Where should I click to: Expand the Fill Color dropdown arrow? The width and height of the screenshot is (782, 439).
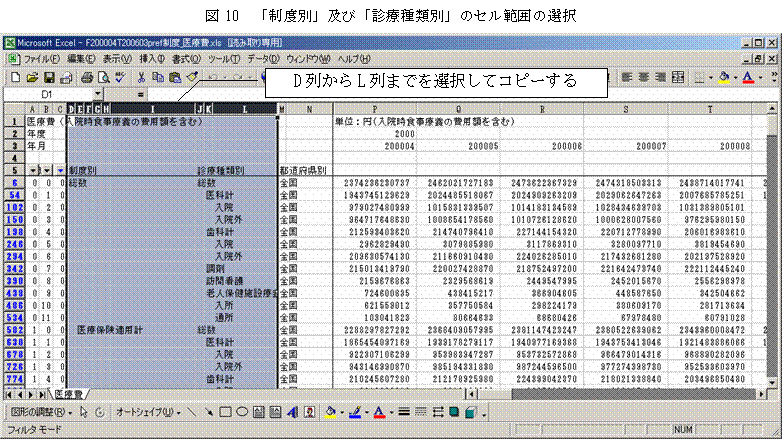(x=736, y=76)
